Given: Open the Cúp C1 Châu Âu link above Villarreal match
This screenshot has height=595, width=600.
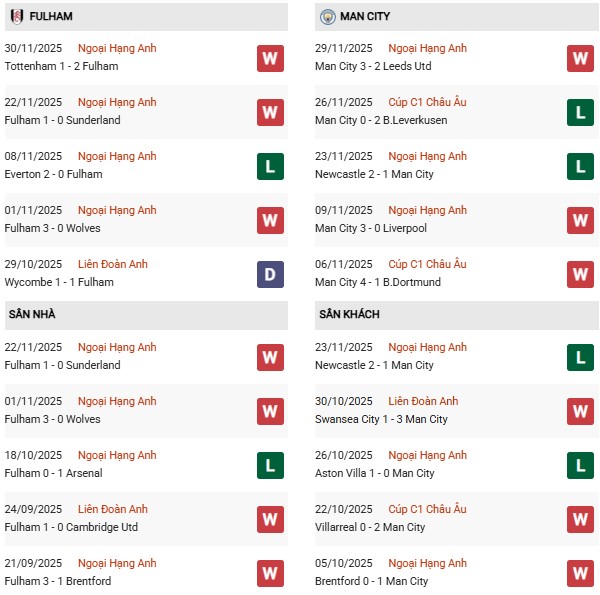Looking at the screenshot, I should point(427,509).
